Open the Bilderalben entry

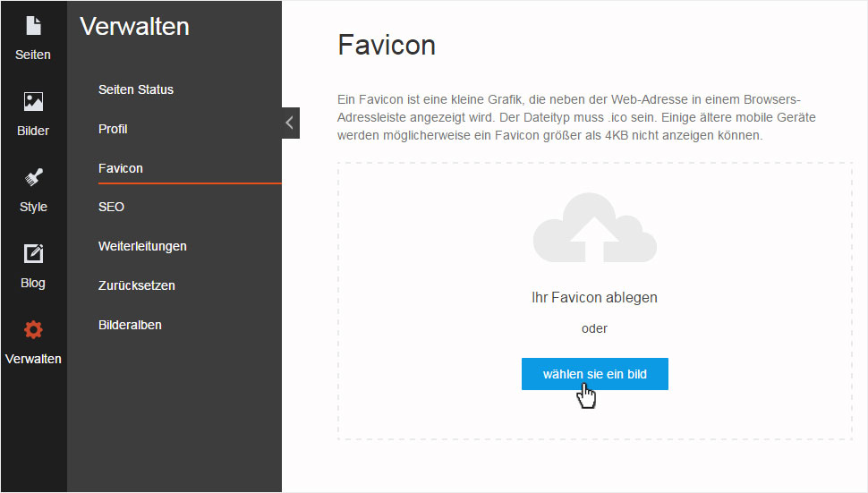(x=130, y=325)
